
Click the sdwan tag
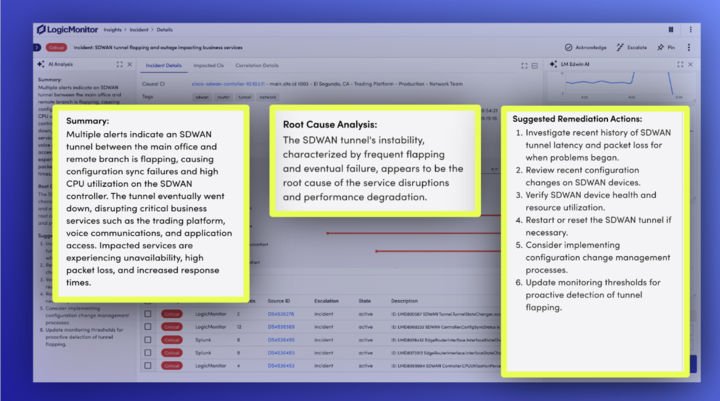[202, 97]
